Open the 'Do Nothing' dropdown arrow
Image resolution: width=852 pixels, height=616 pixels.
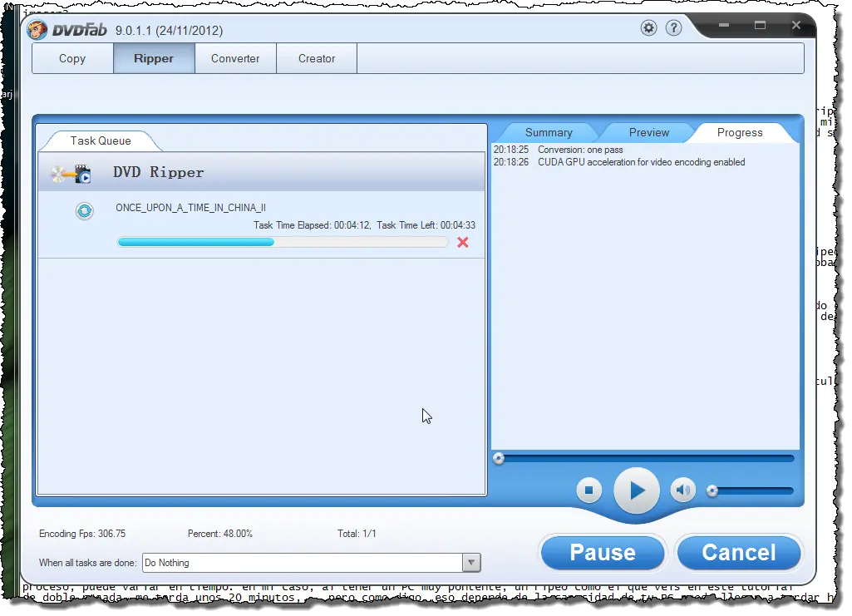point(471,564)
